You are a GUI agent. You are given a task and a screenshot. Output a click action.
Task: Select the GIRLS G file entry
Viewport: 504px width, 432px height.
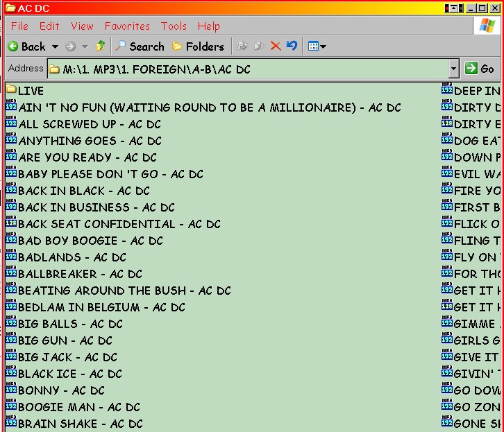tap(471, 340)
